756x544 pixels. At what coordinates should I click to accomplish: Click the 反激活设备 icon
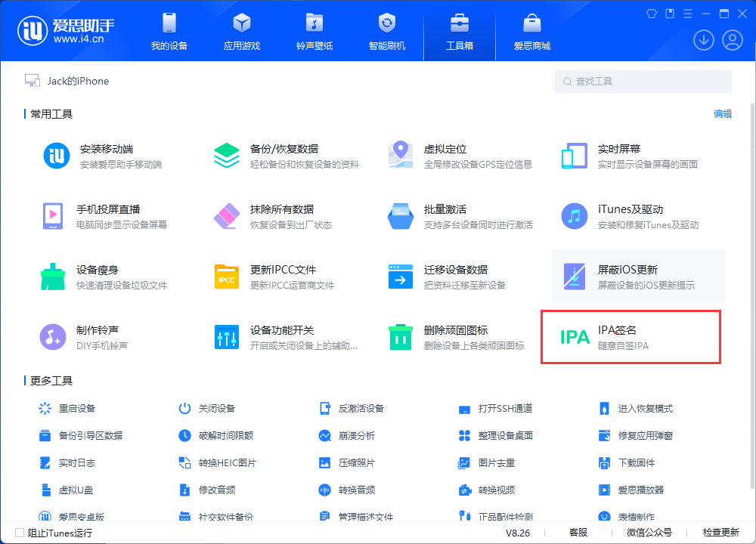pyautogui.click(x=325, y=409)
